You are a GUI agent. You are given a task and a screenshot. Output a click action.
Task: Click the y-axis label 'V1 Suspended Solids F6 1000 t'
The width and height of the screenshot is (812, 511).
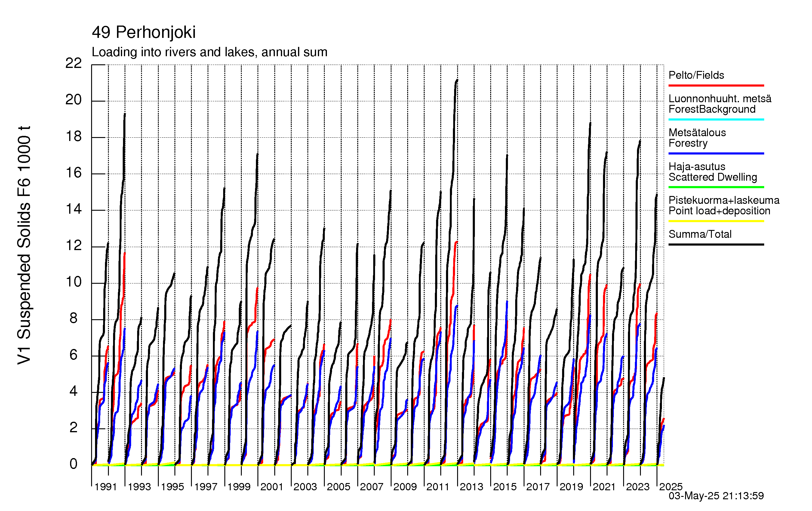(24, 245)
